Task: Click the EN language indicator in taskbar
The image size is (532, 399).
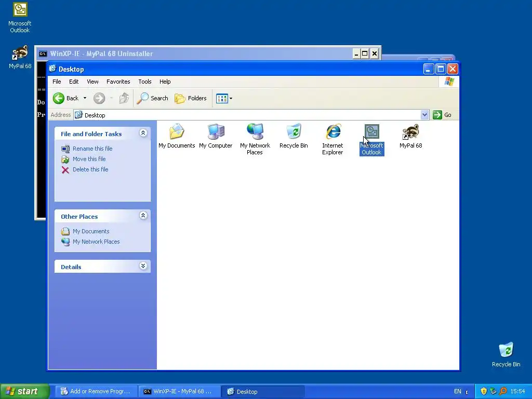Action: click(458, 392)
